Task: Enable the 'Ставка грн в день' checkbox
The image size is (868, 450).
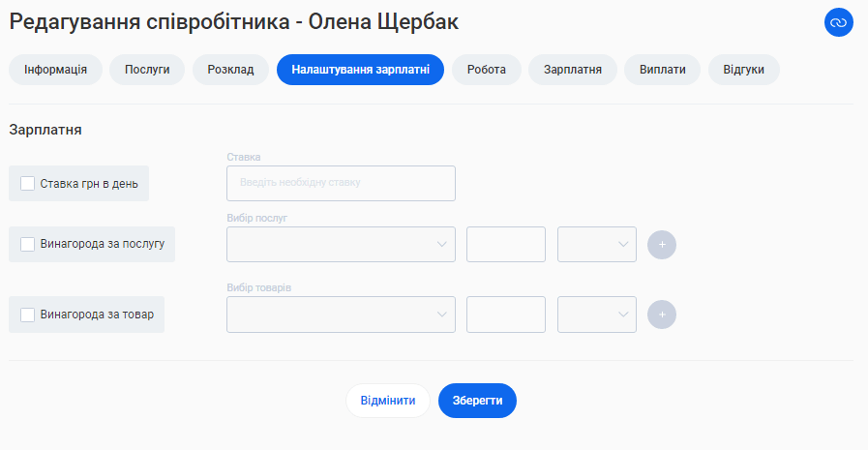Action: point(28,183)
